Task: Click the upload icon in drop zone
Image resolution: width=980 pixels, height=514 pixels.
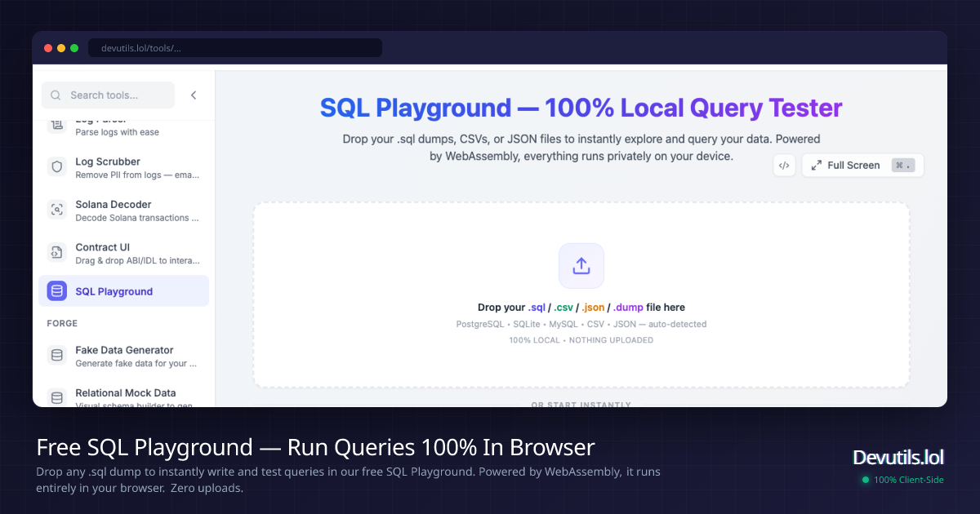Action: [x=581, y=266]
